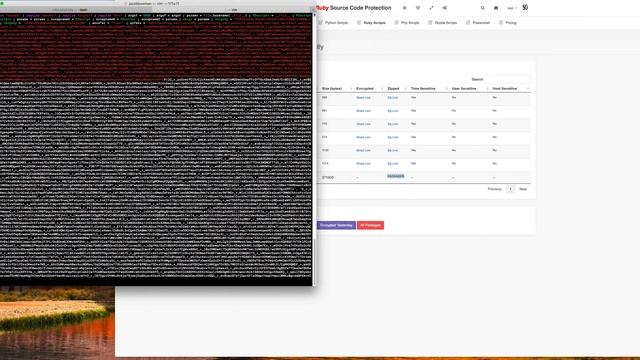Open the Node Scripts nav tab
The height and width of the screenshot is (360, 640).
pos(446,23)
